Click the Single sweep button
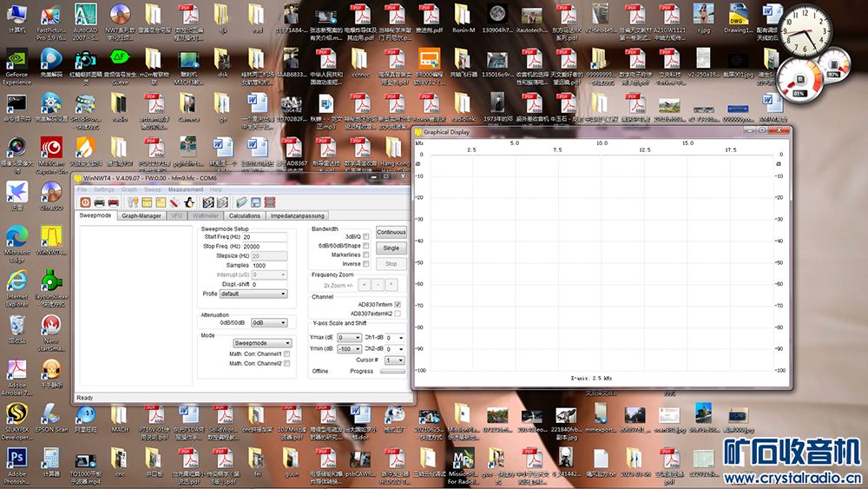 coord(391,248)
